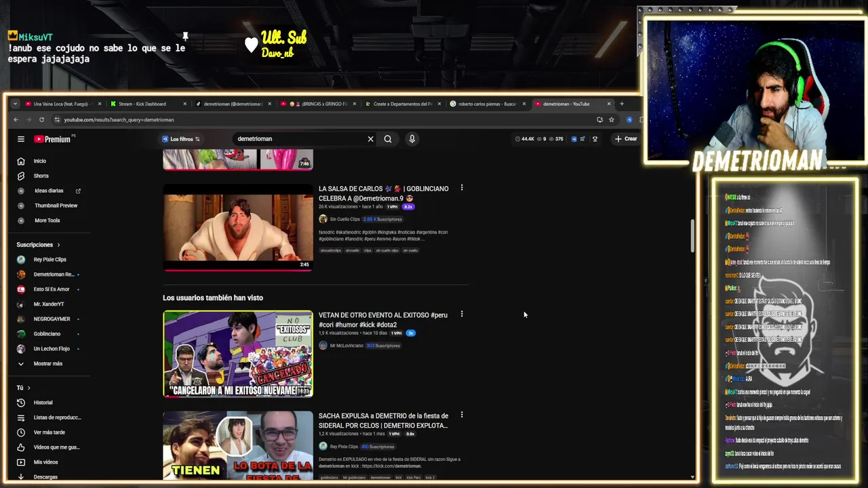The image size is (868, 488).
Task: Expand the Tú section
Action: (23, 388)
